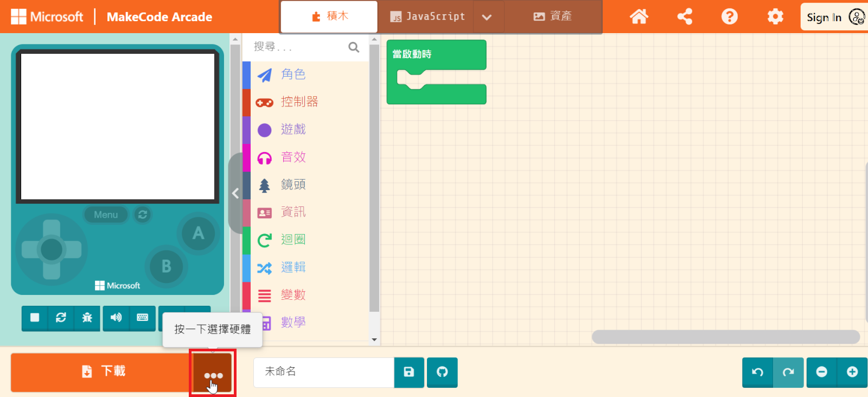
Task: Share the project via share icon
Action: (685, 17)
